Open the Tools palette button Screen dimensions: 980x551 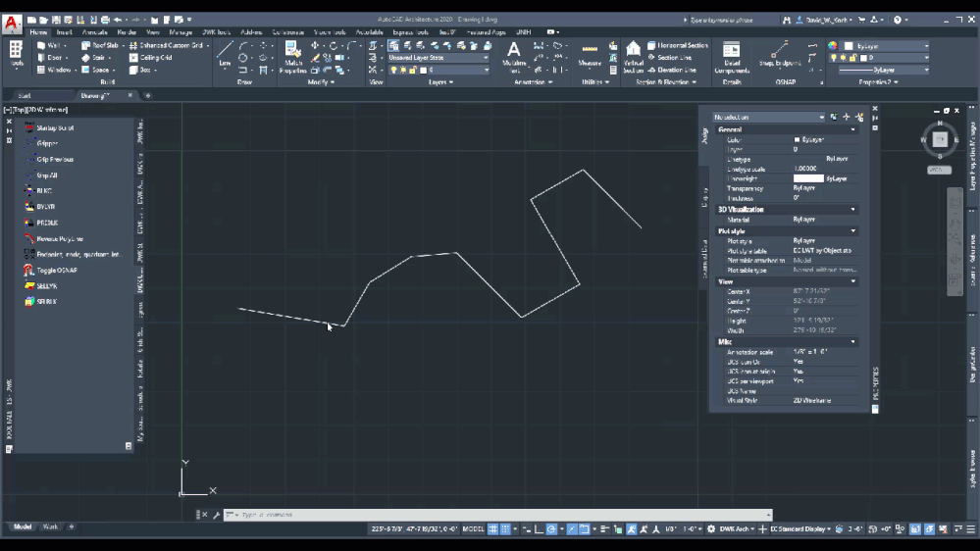pyautogui.click(x=17, y=54)
